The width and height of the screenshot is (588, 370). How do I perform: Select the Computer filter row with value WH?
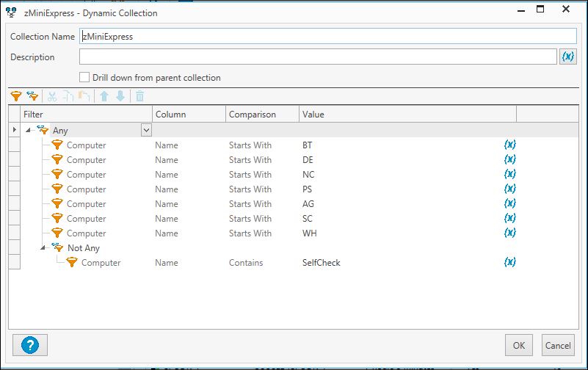tap(86, 233)
